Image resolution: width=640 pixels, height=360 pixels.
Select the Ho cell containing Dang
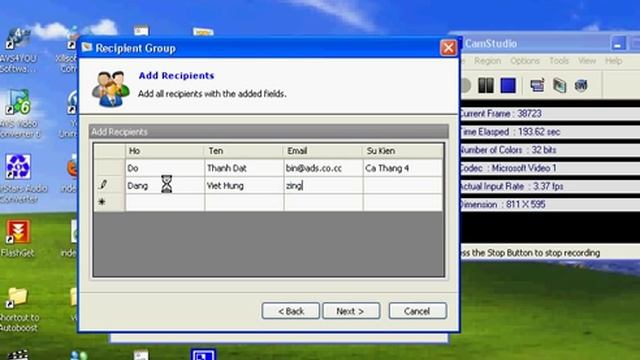pyautogui.click(x=165, y=185)
